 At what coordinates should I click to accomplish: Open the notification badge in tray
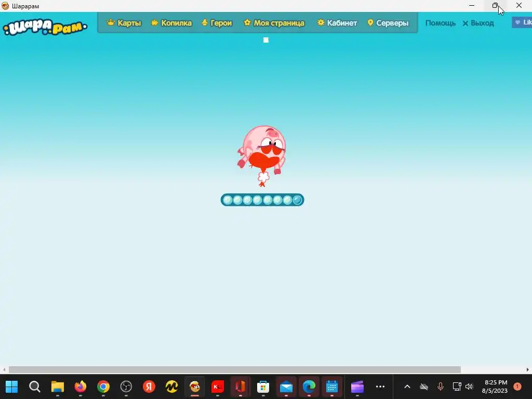(x=517, y=387)
